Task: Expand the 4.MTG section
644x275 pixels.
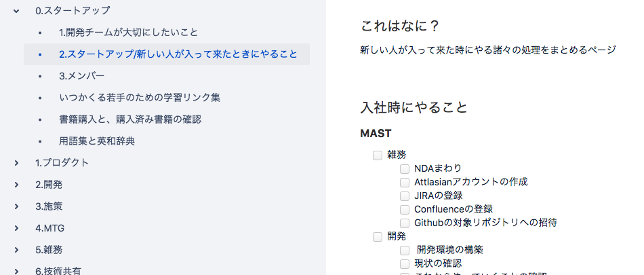Action: [16, 228]
